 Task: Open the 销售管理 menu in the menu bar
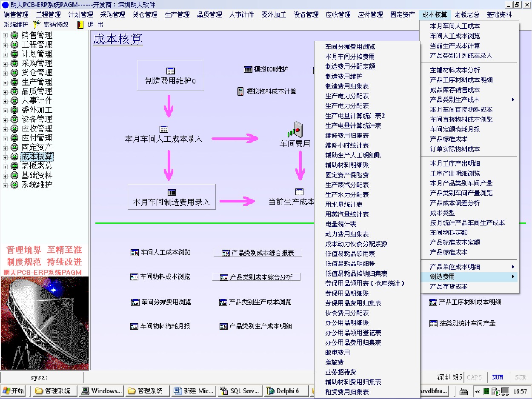[16, 14]
